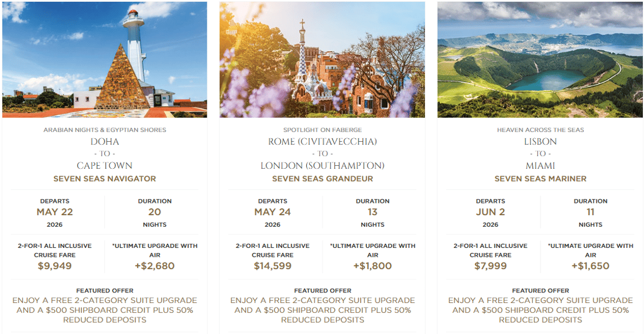Viewport: 644px width, 334px height.
Task: Click the $9,949 cruise fare price
Action: (x=54, y=266)
